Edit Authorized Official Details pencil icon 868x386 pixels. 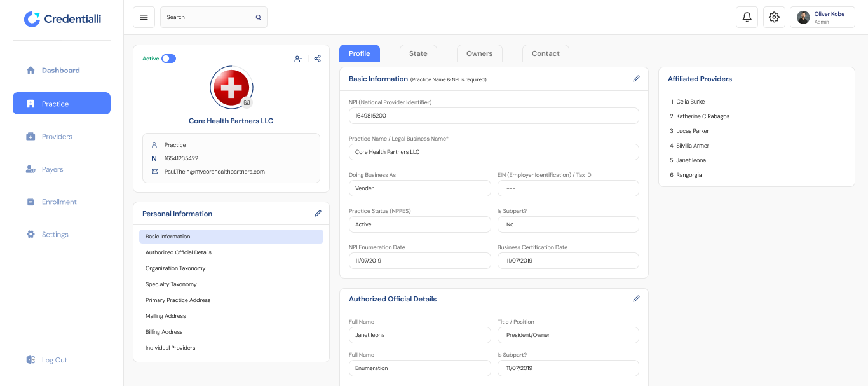coord(636,299)
